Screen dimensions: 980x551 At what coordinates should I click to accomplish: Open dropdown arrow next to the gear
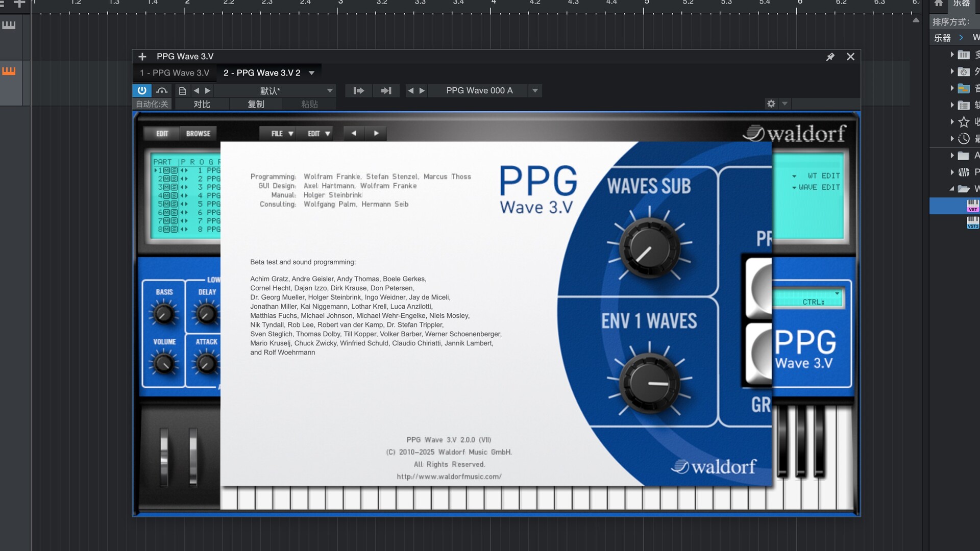click(x=785, y=104)
